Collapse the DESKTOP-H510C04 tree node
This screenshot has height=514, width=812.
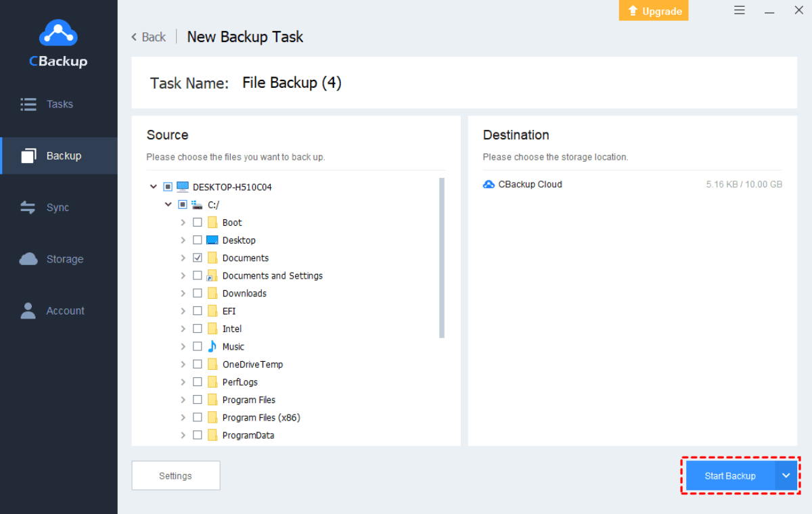153,187
